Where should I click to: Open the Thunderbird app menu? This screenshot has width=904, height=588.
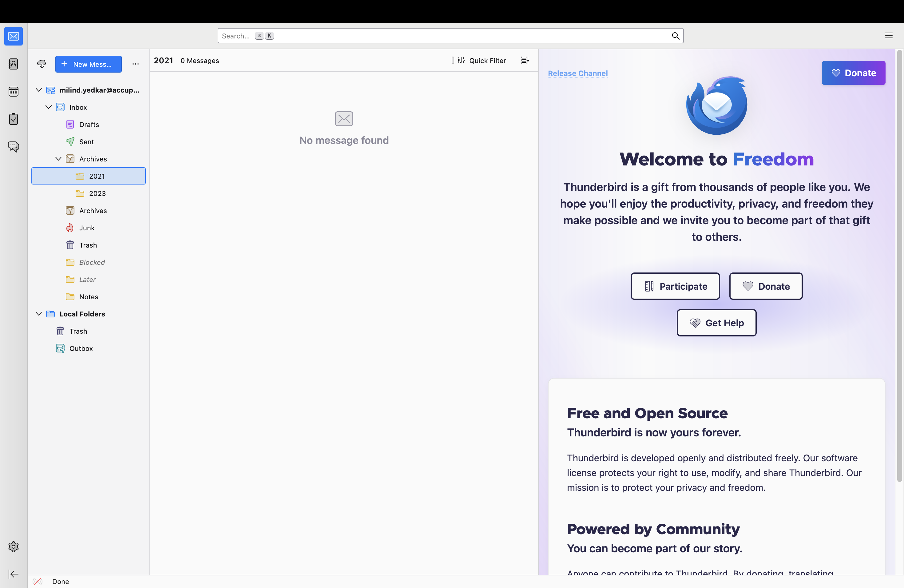tap(888, 36)
